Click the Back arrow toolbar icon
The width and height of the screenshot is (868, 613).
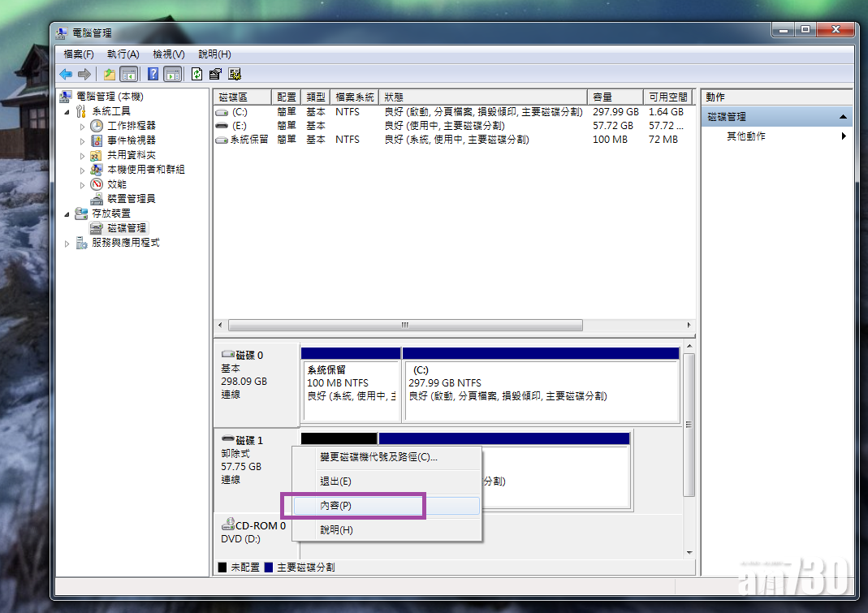coord(66,74)
